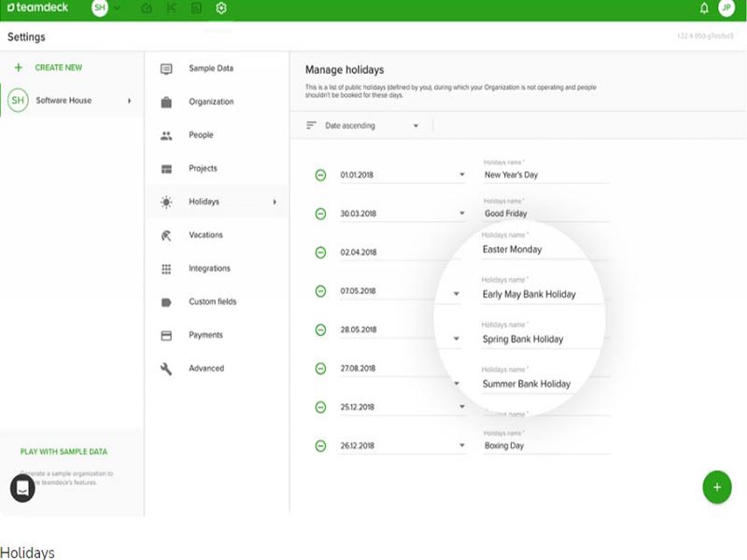This screenshot has height=560, width=747.
Task: Open the Vacations settings section
Action: [205, 235]
